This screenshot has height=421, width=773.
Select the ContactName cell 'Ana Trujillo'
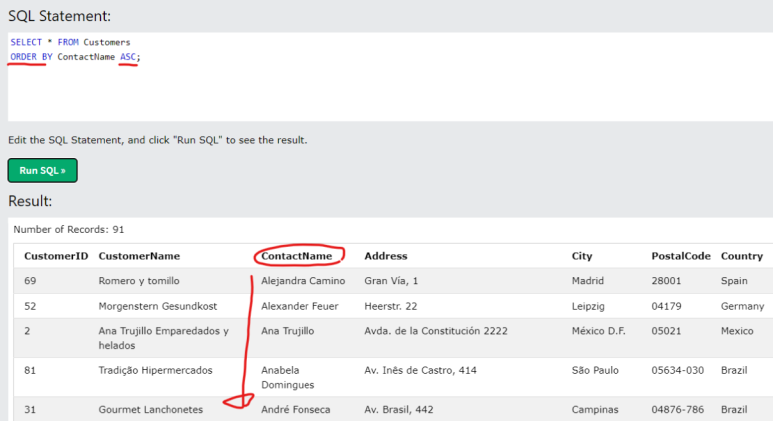tap(287, 331)
